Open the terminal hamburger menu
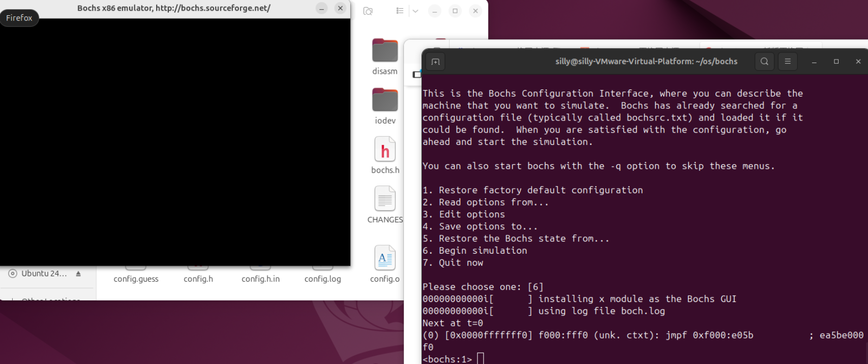Image resolution: width=868 pixels, height=364 pixels. [788, 62]
